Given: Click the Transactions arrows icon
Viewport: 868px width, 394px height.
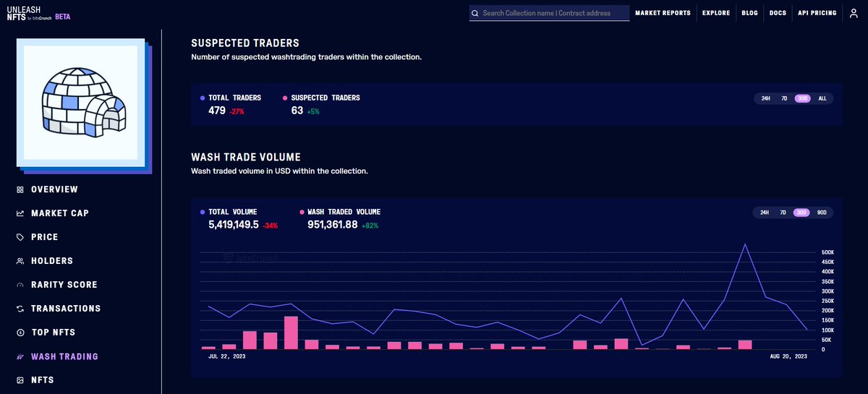Looking at the screenshot, I should (20, 309).
